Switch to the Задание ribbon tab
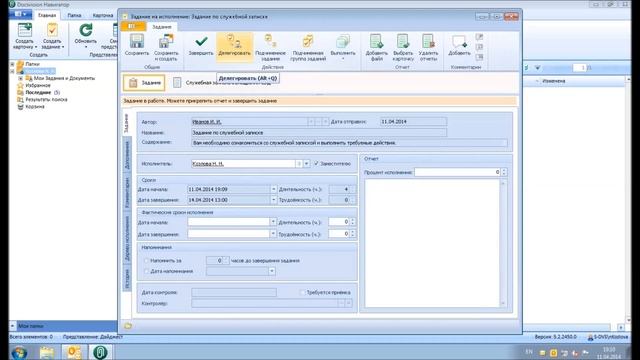Screen dimensions: 640x360 click(x=162, y=27)
